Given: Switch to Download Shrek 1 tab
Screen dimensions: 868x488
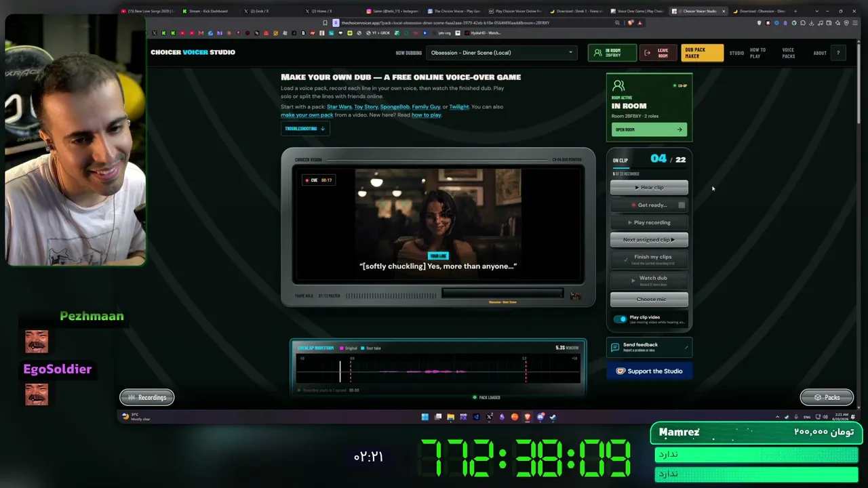Looking at the screenshot, I should [x=576, y=11].
